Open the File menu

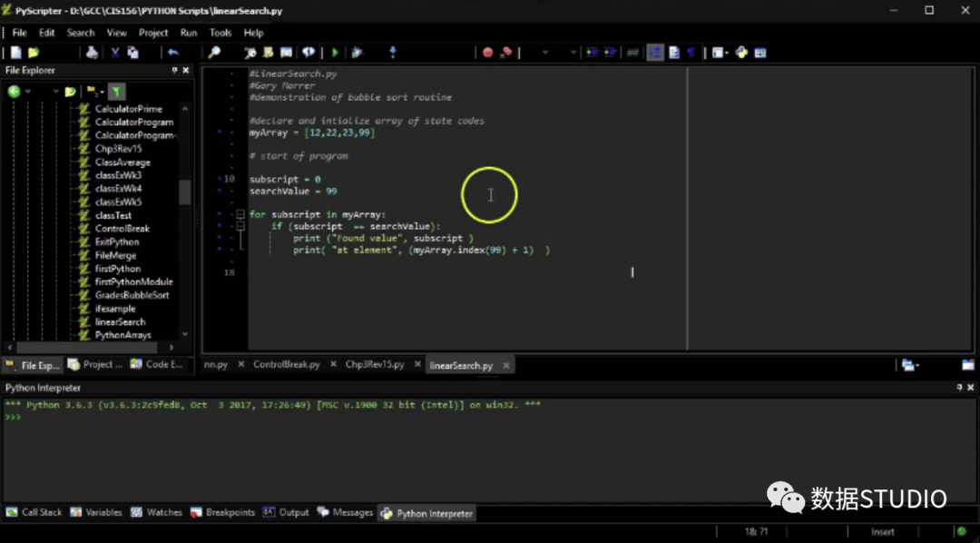click(x=19, y=33)
